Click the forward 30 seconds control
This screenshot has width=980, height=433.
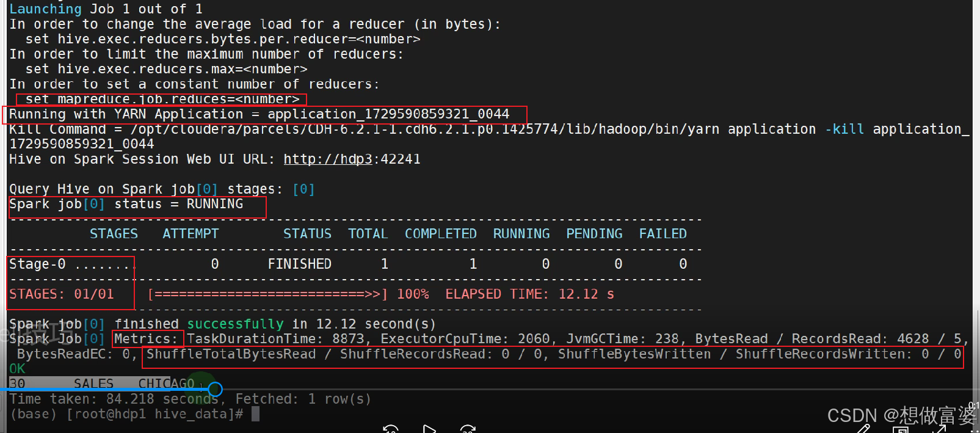coord(468,429)
